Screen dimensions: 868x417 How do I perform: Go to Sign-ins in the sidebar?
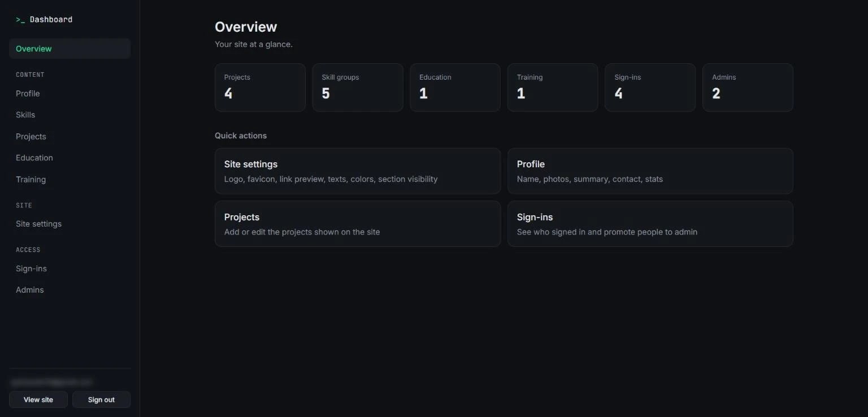31,268
